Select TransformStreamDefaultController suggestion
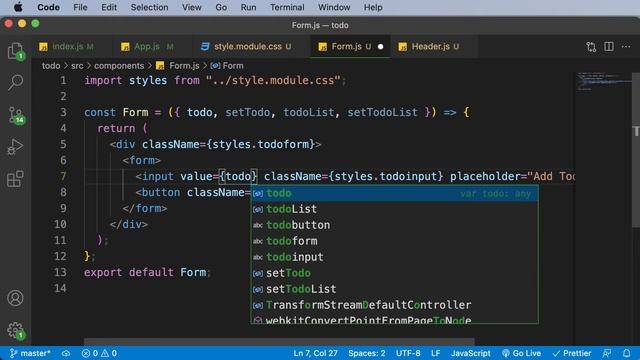 (394, 305)
